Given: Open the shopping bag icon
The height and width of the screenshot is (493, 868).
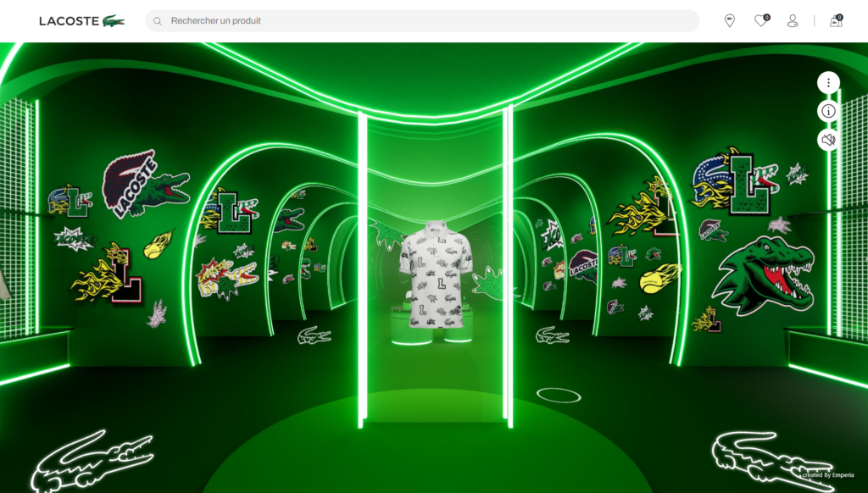Looking at the screenshot, I should click(x=836, y=20).
